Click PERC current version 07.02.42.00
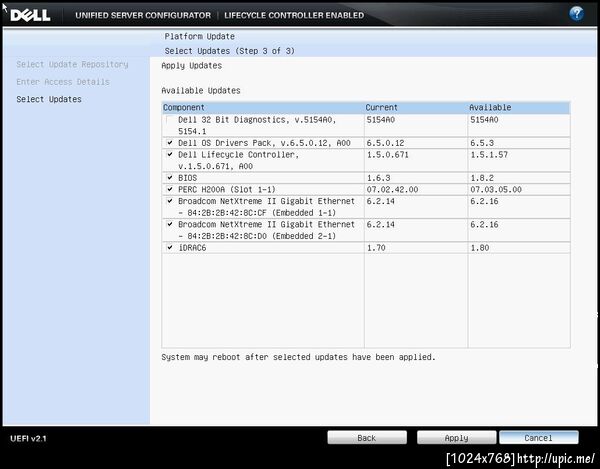The height and width of the screenshot is (469, 600). [393, 189]
